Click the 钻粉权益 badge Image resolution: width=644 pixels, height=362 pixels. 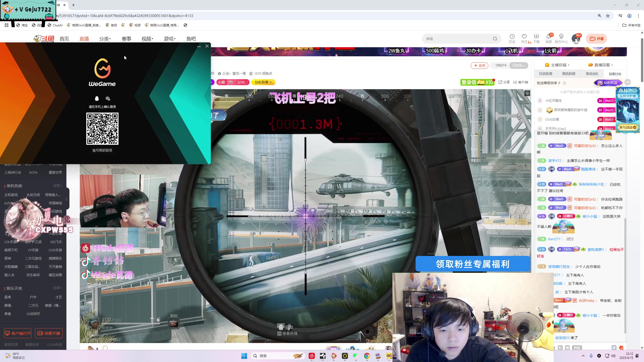pyautogui.click(x=608, y=83)
